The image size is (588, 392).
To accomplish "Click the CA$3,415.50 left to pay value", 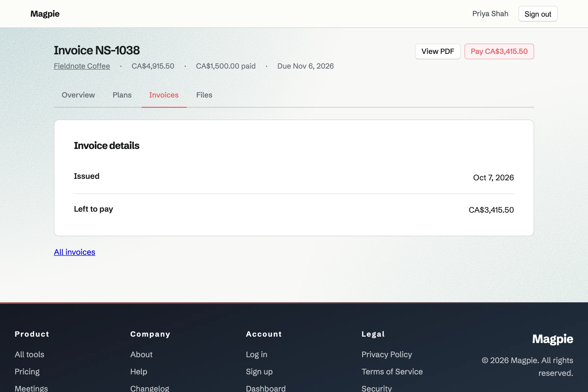I will point(491,210).
